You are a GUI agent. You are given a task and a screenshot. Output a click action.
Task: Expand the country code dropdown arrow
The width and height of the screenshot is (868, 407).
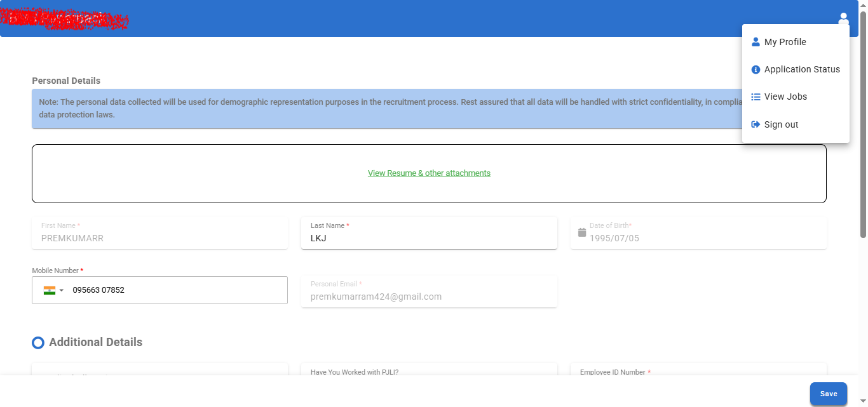coord(62,291)
